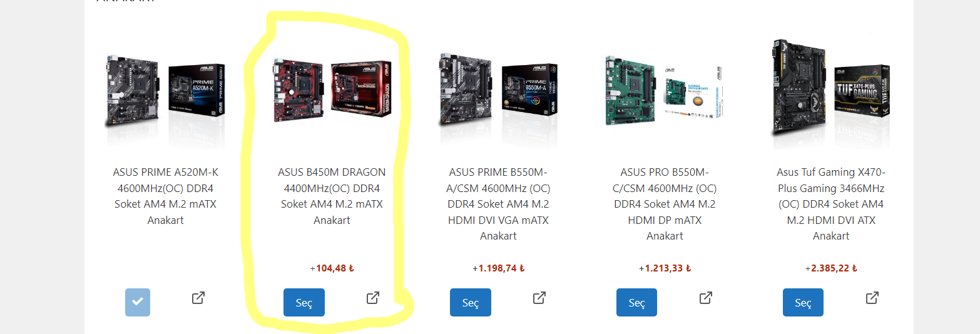Select the ASUS B450M DRAGON motherboard
The width and height of the screenshot is (980, 334).
304,302
